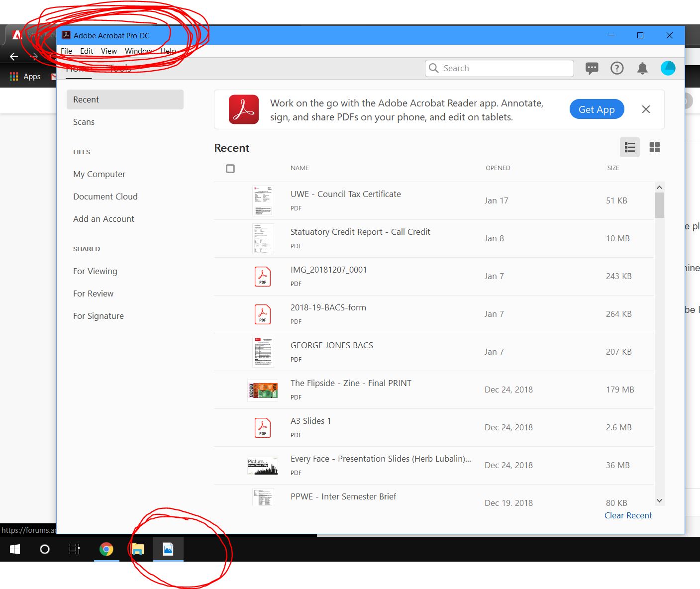Open Every Face Presentation Slides thumbnail

pos(263,466)
